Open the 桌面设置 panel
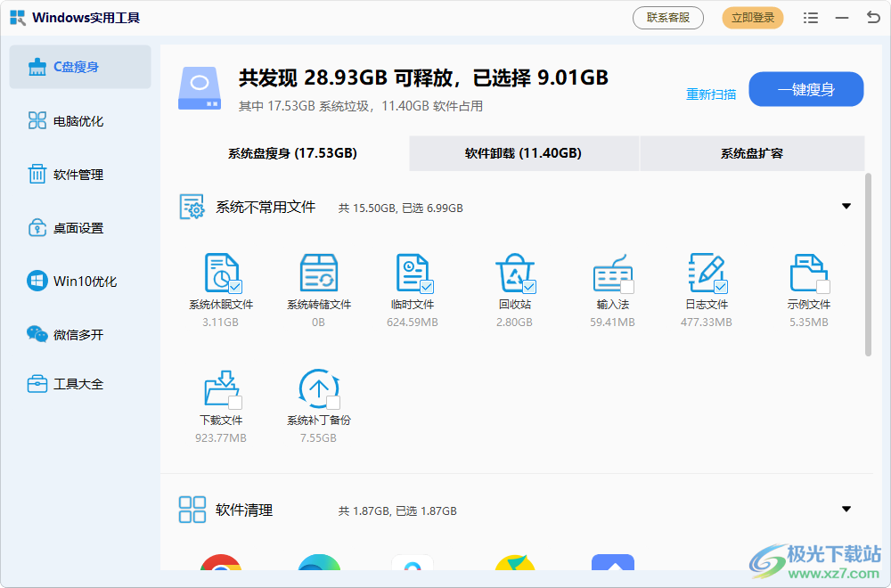Viewport: 891px width, 588px height. click(x=80, y=227)
